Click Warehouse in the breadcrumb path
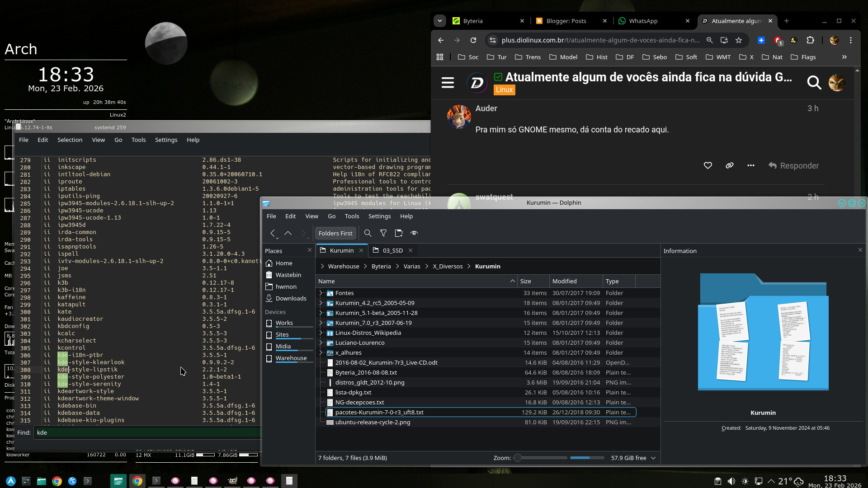The image size is (868, 488). coord(343,267)
